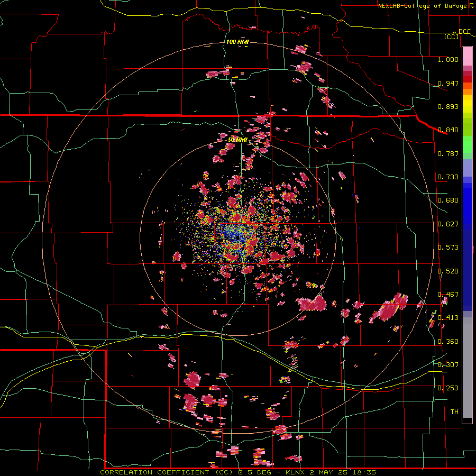Viewport: 476px width, 476px height.
Task: Pick the dark red color bar segment
Action: tap(467, 79)
